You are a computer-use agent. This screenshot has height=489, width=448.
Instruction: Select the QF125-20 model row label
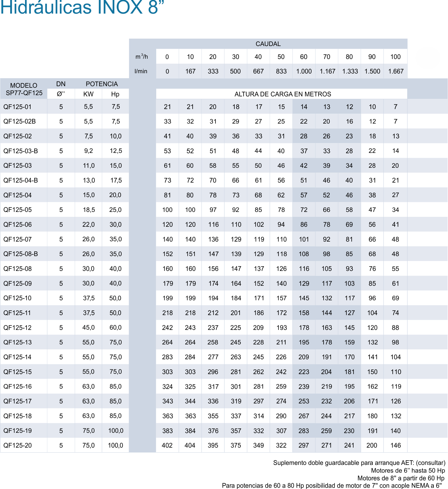tap(18, 445)
